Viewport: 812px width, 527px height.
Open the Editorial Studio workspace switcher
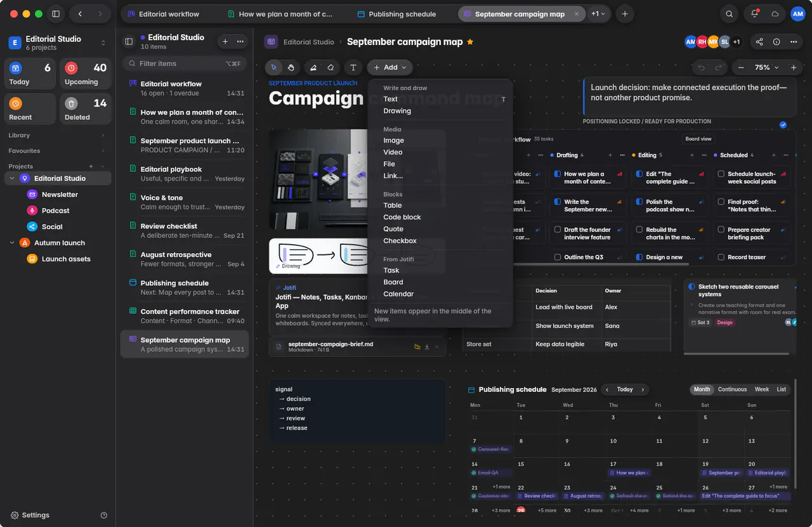tap(58, 42)
